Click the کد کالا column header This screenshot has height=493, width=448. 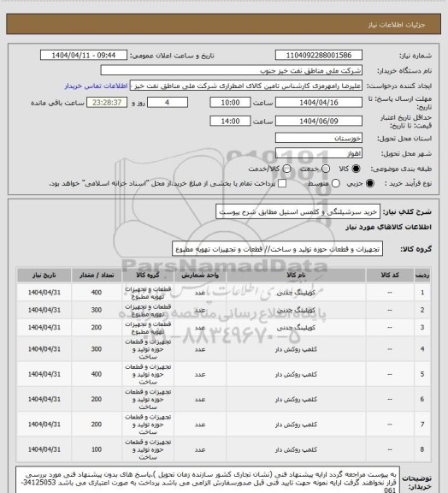[390, 275]
